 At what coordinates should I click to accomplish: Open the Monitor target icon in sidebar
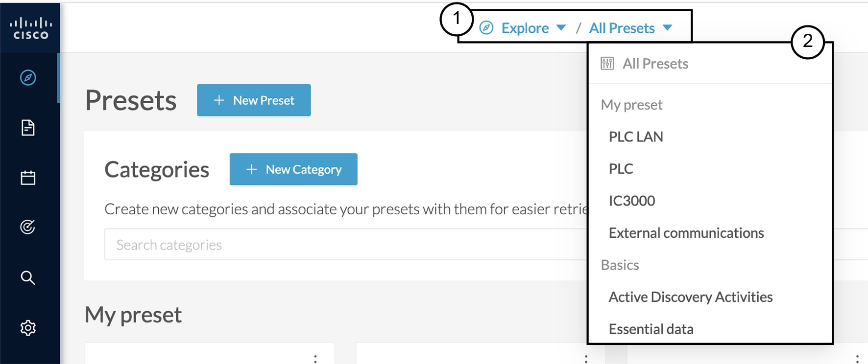point(28,227)
